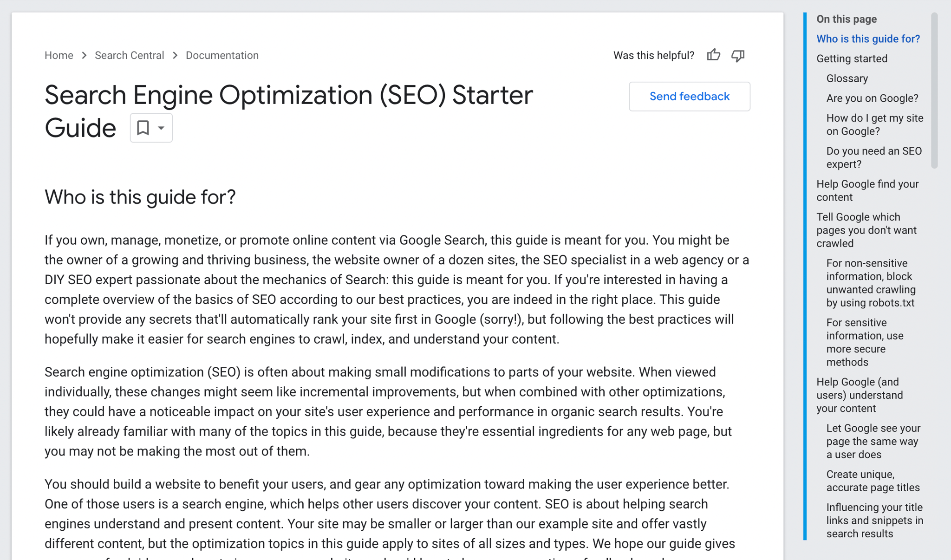Jump to Create unique, accurate page titles
This screenshot has width=951, height=560.
[873, 481]
